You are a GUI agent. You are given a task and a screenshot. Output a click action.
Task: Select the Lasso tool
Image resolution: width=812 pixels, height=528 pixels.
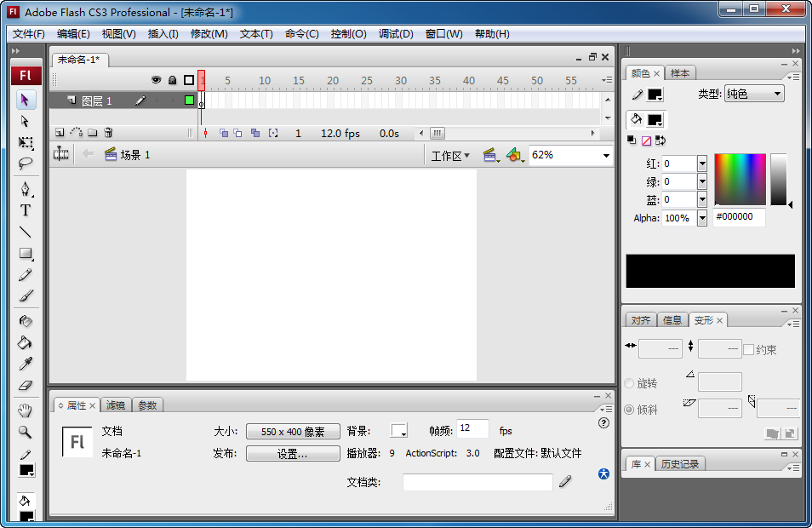(26, 164)
